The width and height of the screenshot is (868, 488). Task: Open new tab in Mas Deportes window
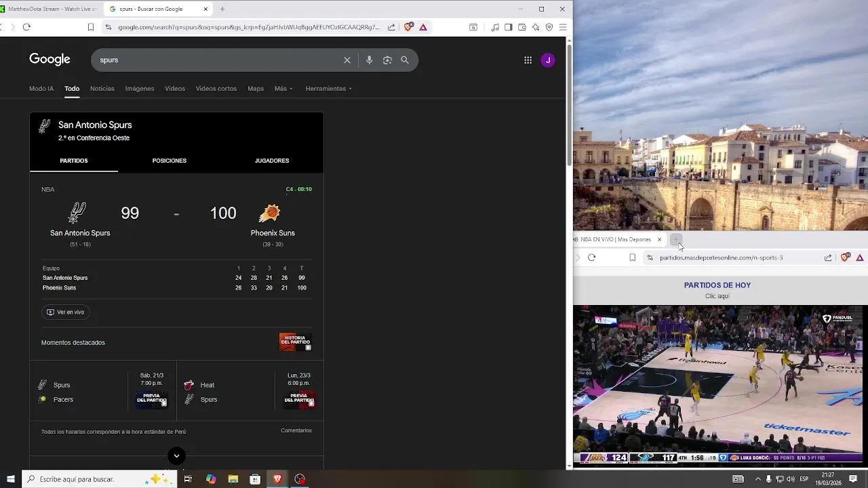[x=675, y=239]
